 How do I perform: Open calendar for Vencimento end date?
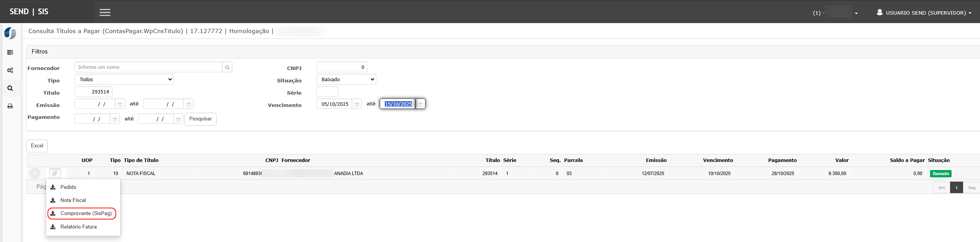click(420, 104)
